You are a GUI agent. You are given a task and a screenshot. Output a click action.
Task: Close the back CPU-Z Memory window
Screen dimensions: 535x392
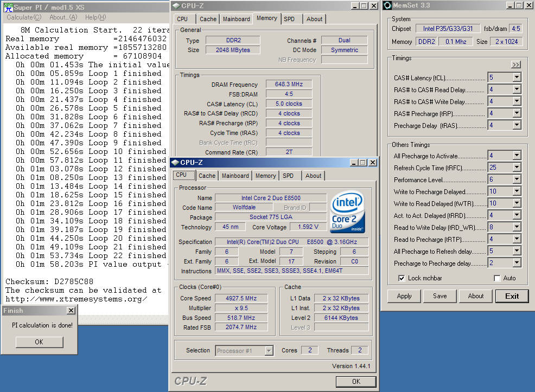pos(374,6)
